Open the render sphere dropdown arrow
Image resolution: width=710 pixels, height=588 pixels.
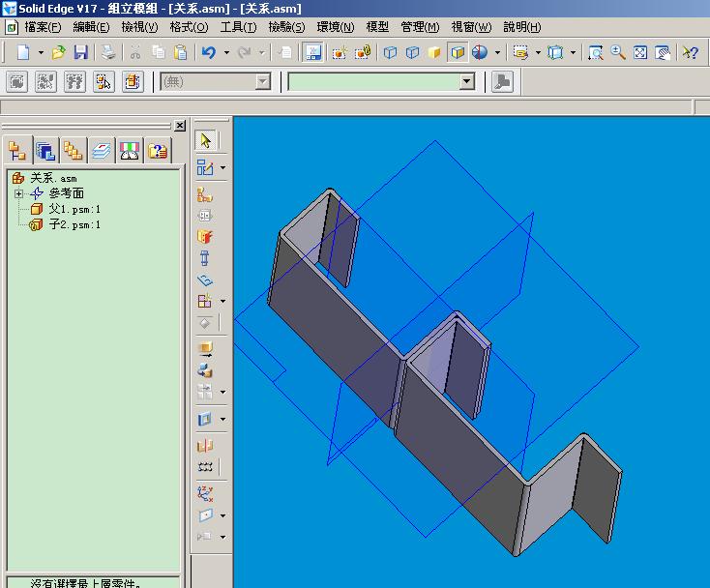(x=497, y=52)
